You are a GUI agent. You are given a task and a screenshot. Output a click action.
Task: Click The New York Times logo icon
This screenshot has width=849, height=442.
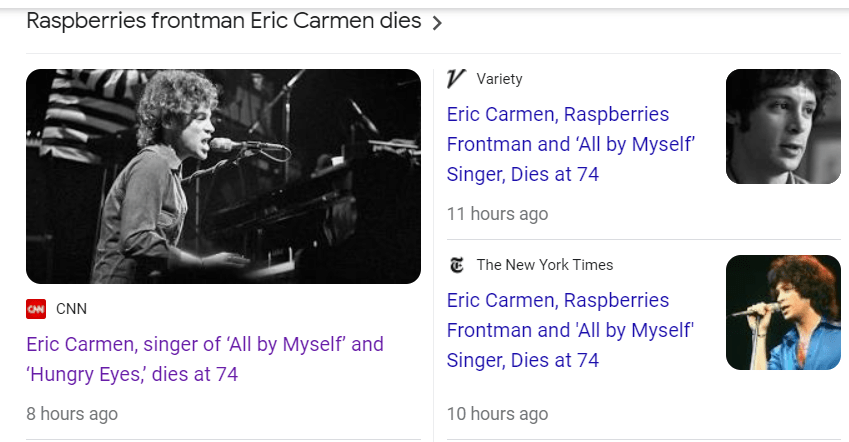coord(457,265)
